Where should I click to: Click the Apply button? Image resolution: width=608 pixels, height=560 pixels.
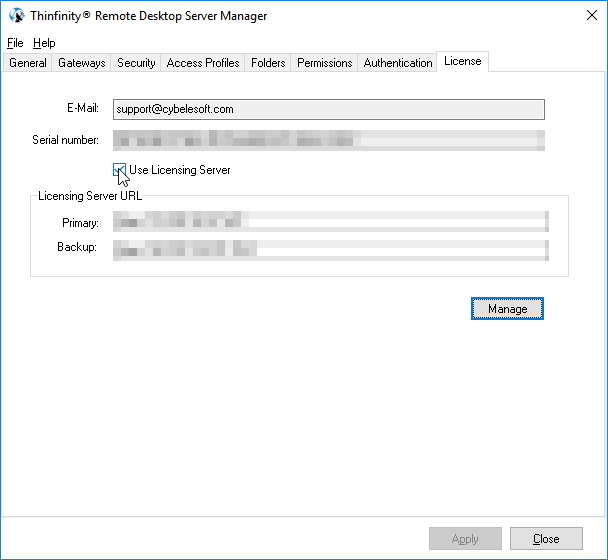(x=465, y=539)
